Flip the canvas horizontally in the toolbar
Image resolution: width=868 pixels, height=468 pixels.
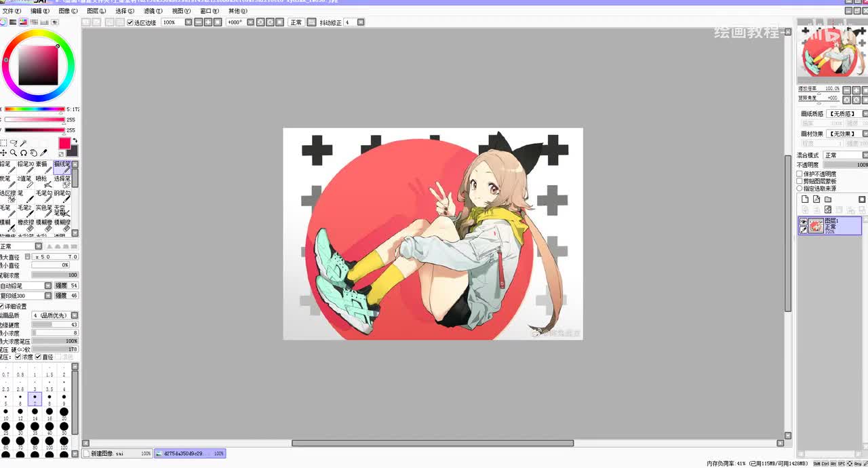(311, 22)
